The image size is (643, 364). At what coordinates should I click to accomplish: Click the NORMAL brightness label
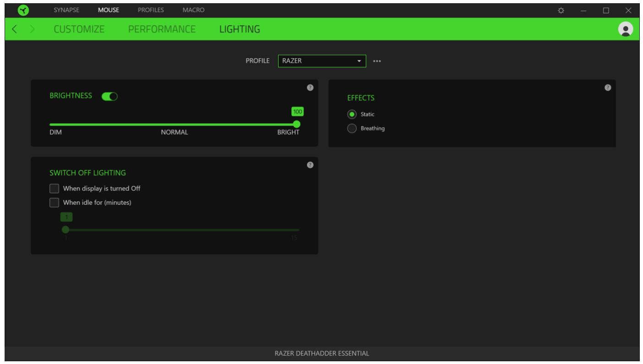[x=174, y=133]
